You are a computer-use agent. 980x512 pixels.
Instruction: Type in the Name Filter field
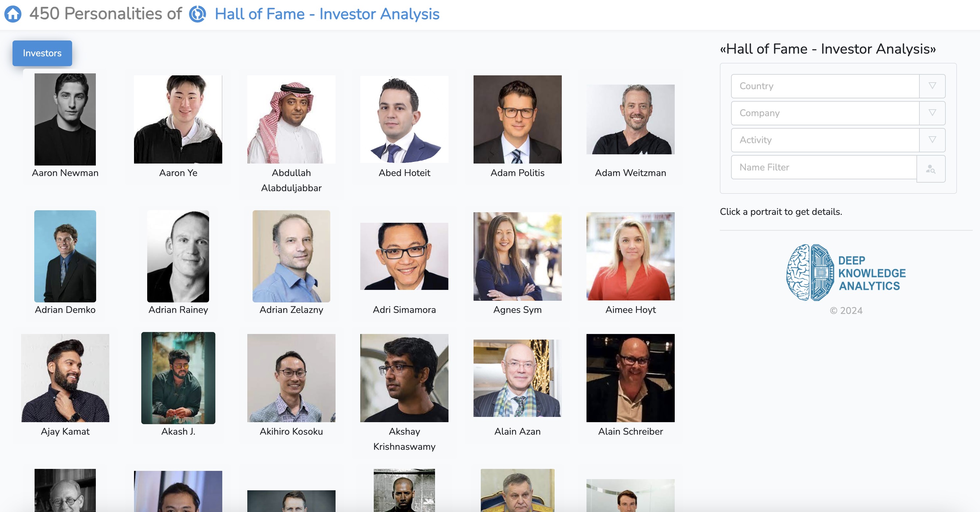[824, 167]
